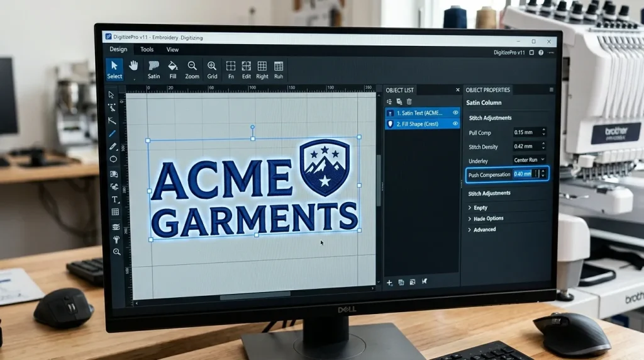This screenshot has height=360, width=644.
Task: Pick the Satin stitch tool
Action: coord(153,69)
